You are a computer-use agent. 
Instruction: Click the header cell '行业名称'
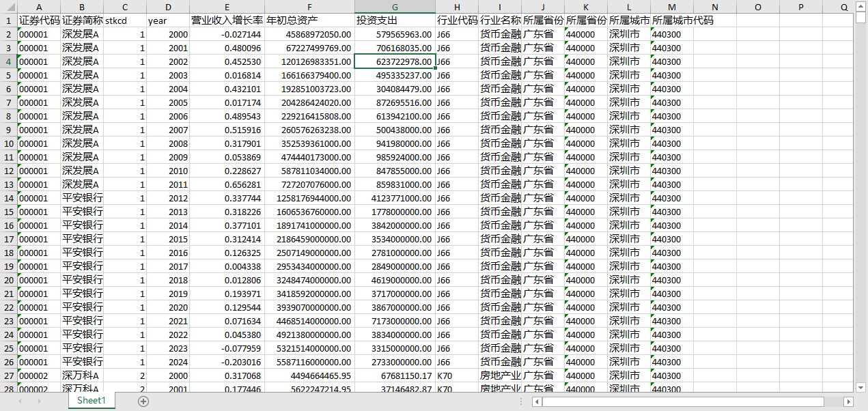(x=500, y=20)
